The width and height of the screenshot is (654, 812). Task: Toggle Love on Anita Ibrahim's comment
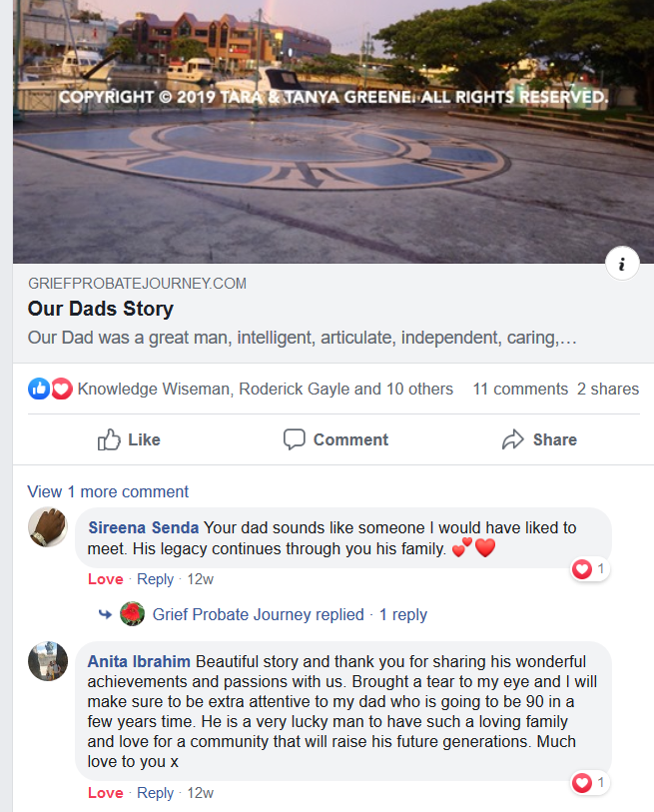[x=106, y=793]
